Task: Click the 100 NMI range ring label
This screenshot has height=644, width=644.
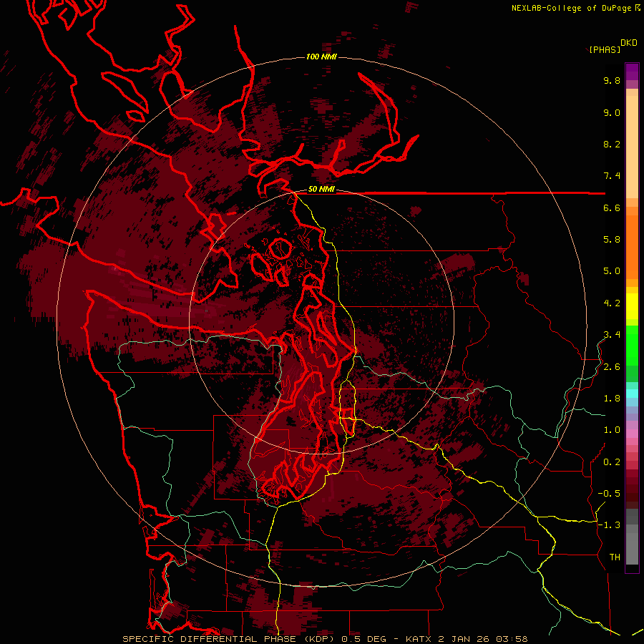Action: coord(321,57)
